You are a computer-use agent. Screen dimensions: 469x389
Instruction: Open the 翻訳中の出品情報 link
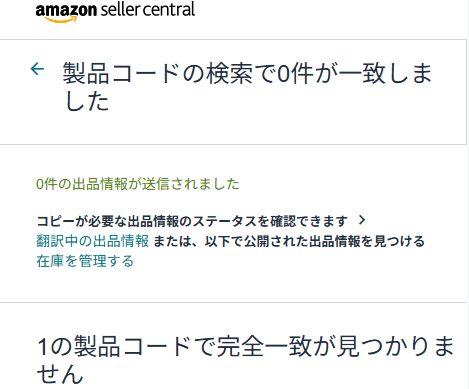click(93, 241)
